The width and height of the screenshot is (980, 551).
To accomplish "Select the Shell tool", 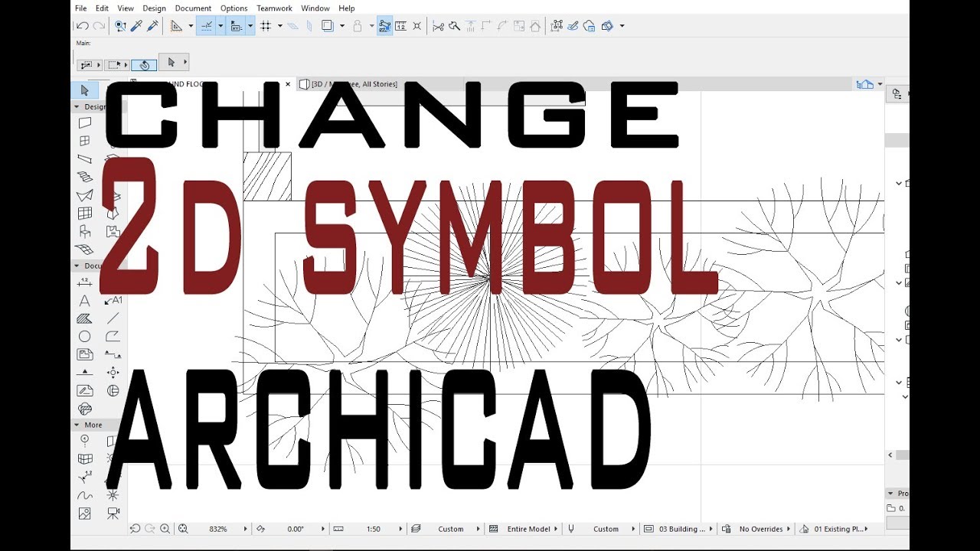I will pos(85,195).
